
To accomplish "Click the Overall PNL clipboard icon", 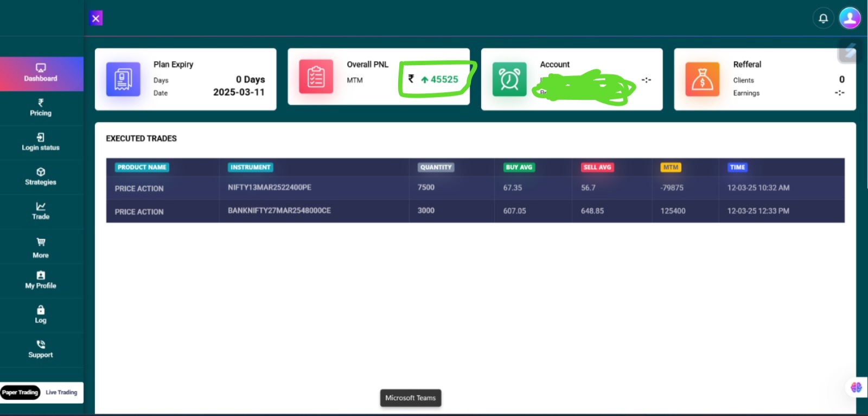I will click(x=316, y=76).
